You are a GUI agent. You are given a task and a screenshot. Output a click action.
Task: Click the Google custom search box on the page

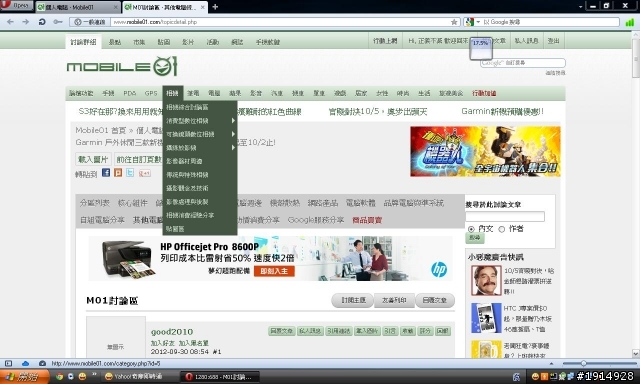click(523, 63)
